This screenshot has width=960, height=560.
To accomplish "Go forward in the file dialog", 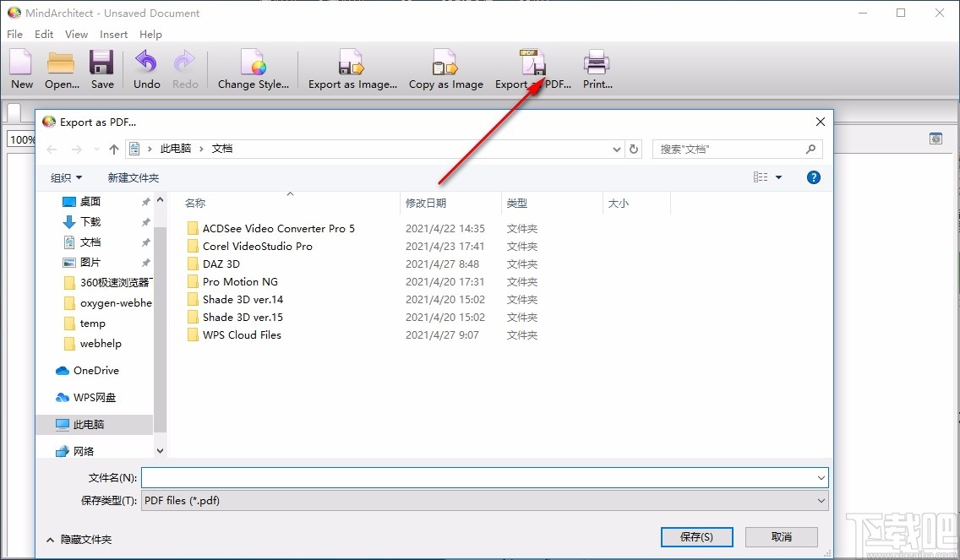I will pyautogui.click(x=77, y=150).
